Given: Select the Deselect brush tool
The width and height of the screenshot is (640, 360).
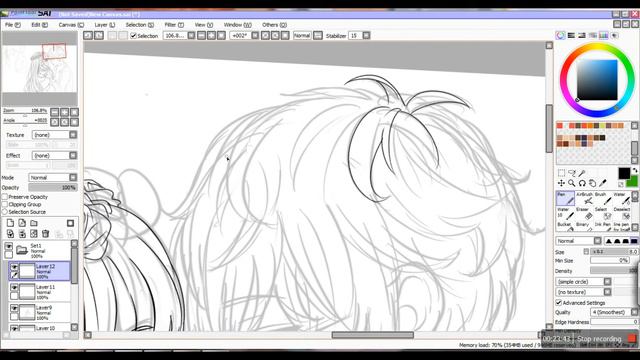Looking at the screenshot, I should [622, 213].
